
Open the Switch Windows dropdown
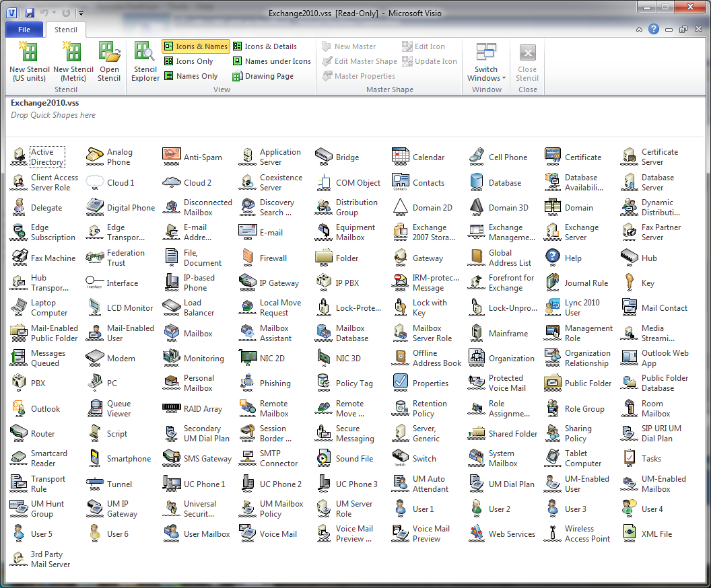point(486,63)
